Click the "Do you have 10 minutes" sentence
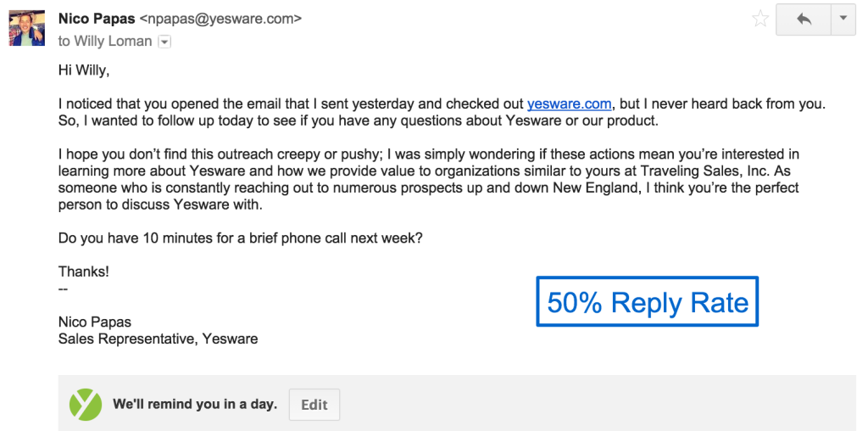Screen dimensions: 868x431 point(240,238)
